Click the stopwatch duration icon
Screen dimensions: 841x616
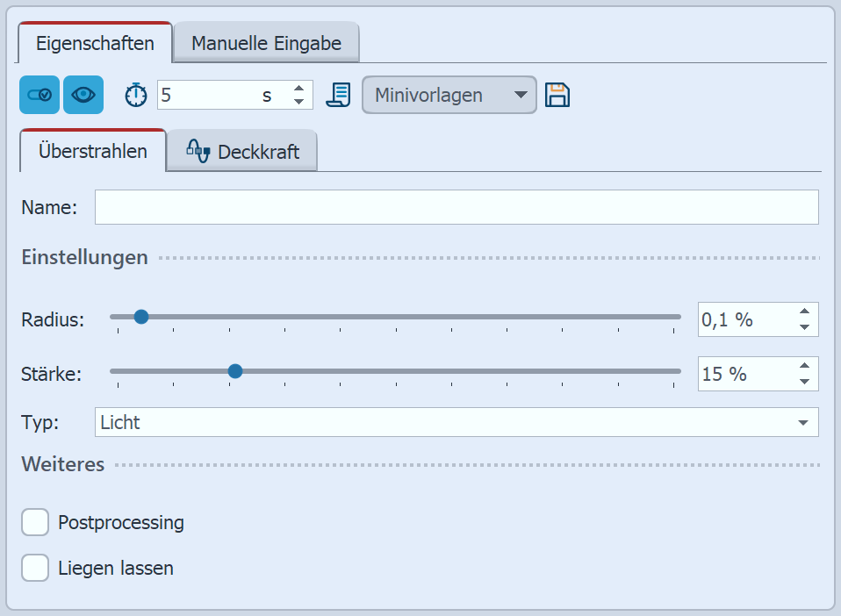[x=136, y=95]
